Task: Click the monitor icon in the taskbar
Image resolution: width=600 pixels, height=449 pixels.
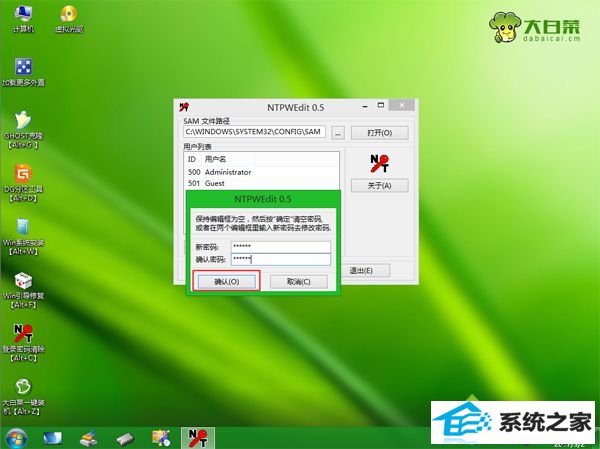Action: pos(53,439)
